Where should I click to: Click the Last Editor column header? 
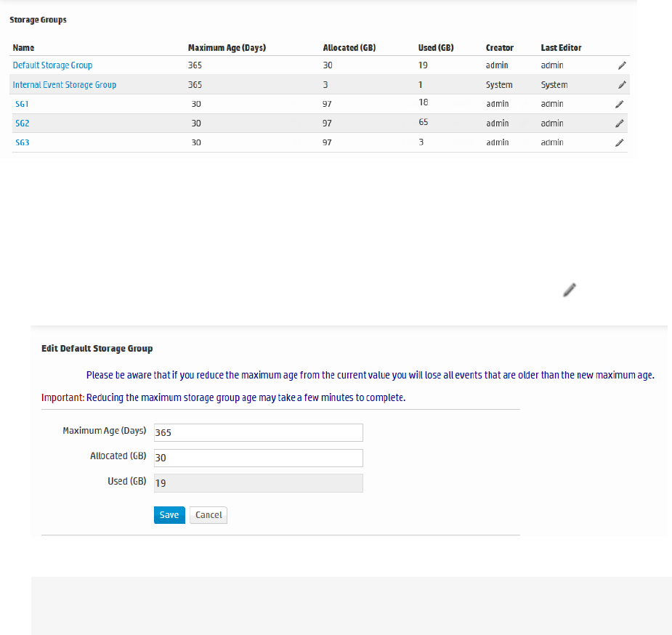point(561,48)
